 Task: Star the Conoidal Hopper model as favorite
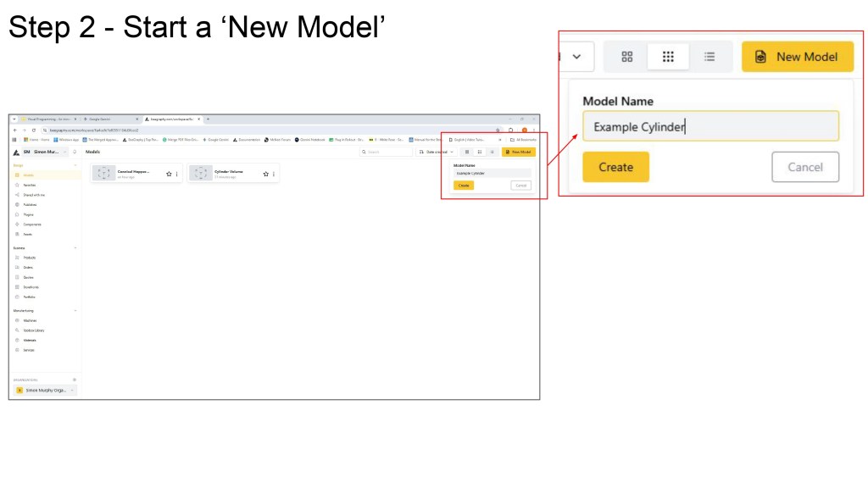pyautogui.click(x=169, y=174)
